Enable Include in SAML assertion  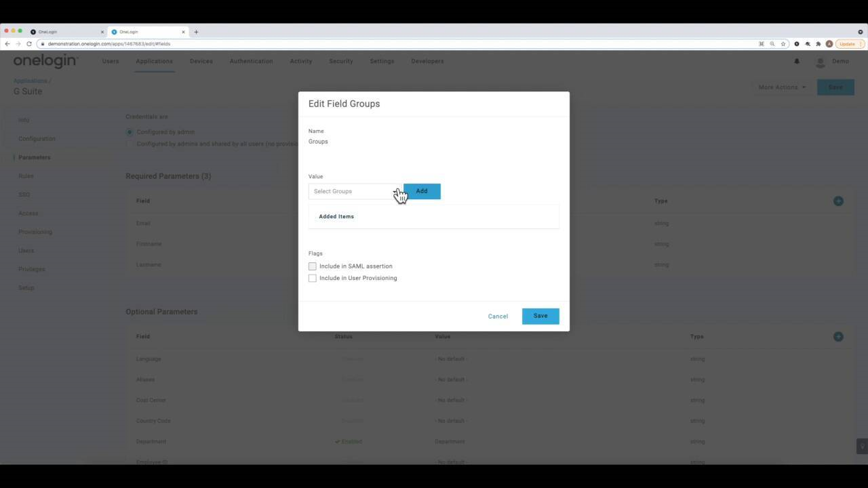[313, 266]
